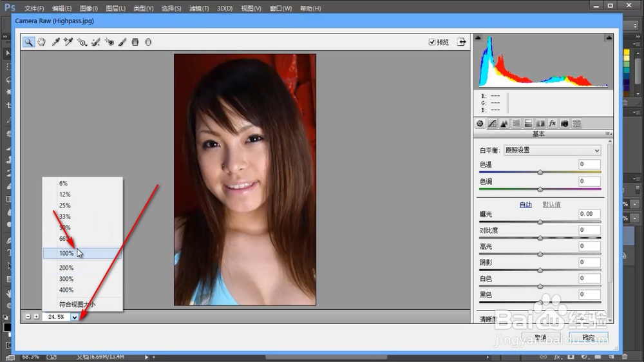Viewport: 644px width, 362px height.
Task: Open the 窗口(W) window menu
Action: pyautogui.click(x=281, y=8)
